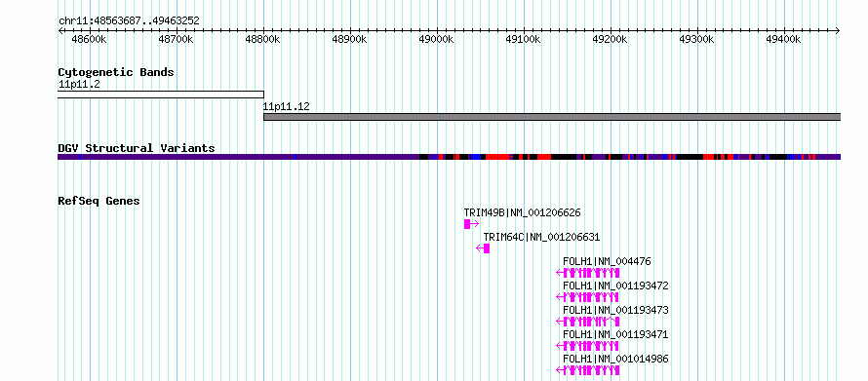The width and height of the screenshot is (868, 381).
Task: Click the 48800k ruler tick label
Action: (262, 40)
